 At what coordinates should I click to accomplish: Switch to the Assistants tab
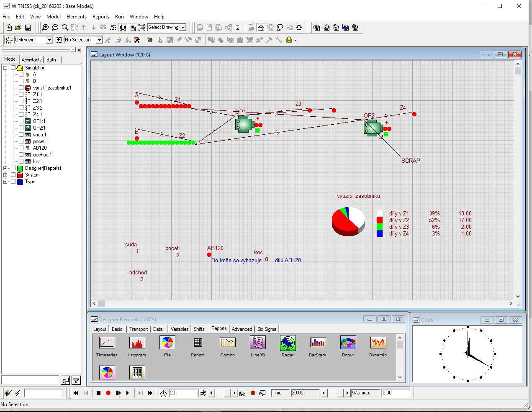pos(31,60)
